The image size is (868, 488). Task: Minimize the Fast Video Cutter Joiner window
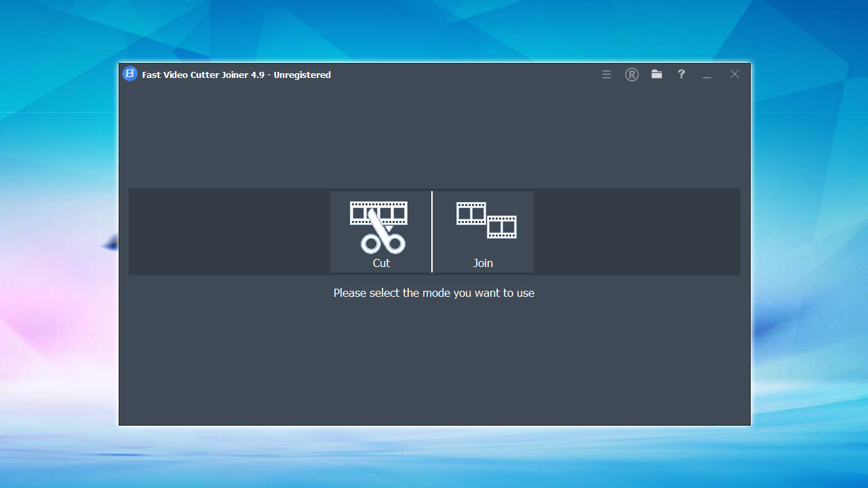(x=707, y=75)
